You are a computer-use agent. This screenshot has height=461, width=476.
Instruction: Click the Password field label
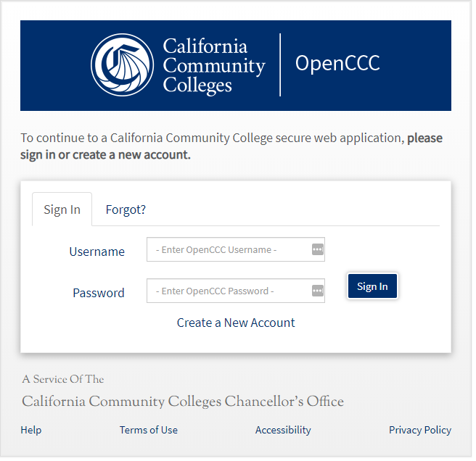99,293
